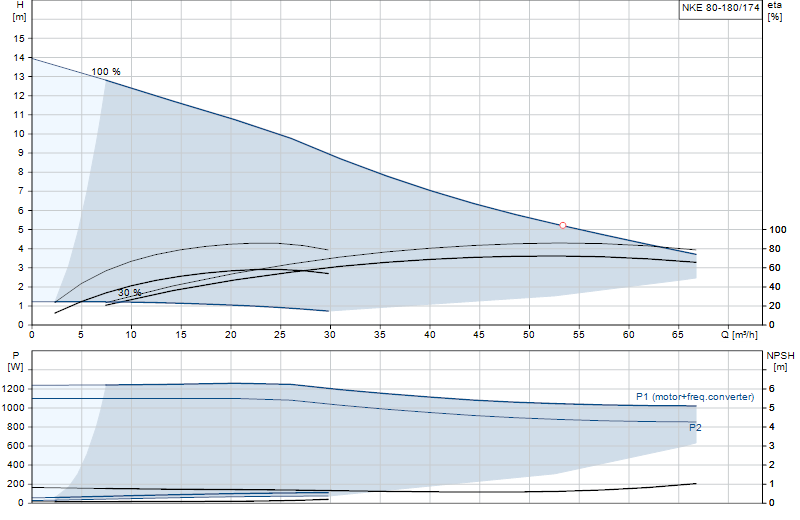Click the 25 tick on flow axis
The height and width of the screenshot is (520, 800).
[280, 335]
